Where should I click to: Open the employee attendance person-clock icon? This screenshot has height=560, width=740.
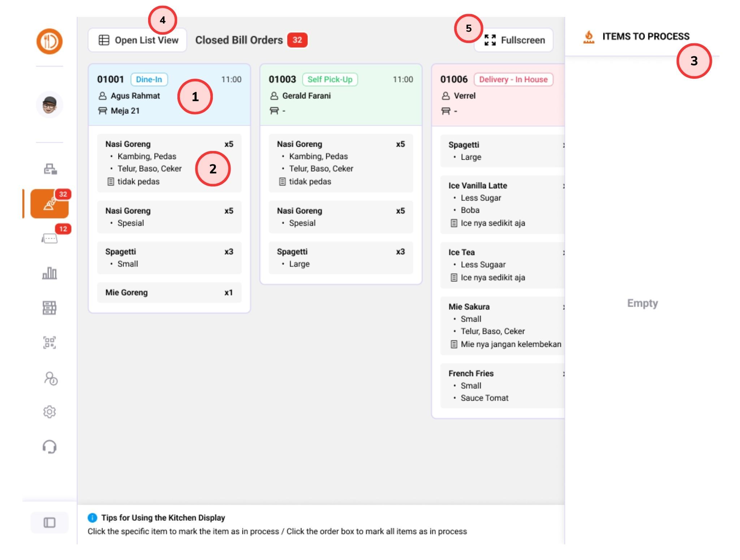[50, 378]
